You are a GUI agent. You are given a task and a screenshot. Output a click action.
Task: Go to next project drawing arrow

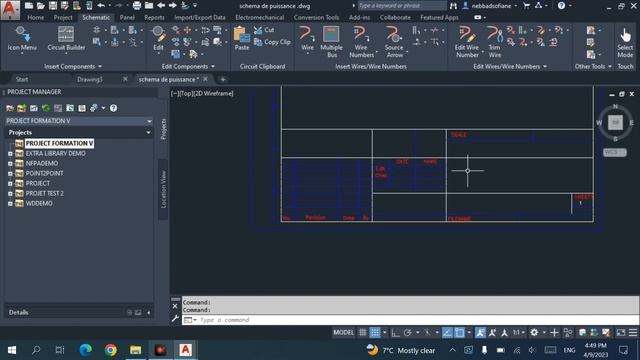pos(173,6)
